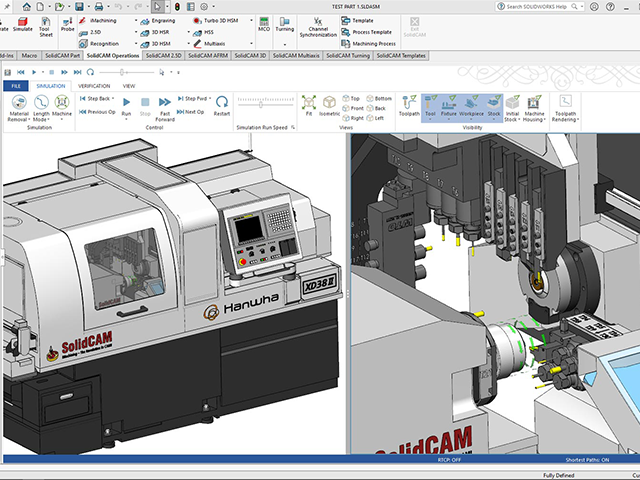
Task: Expand Step Back dropdown arrow
Action: click(113, 99)
